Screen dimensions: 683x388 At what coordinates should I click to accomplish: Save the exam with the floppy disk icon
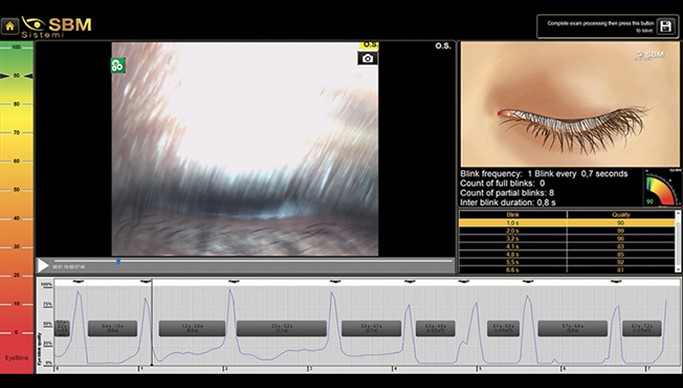665,27
